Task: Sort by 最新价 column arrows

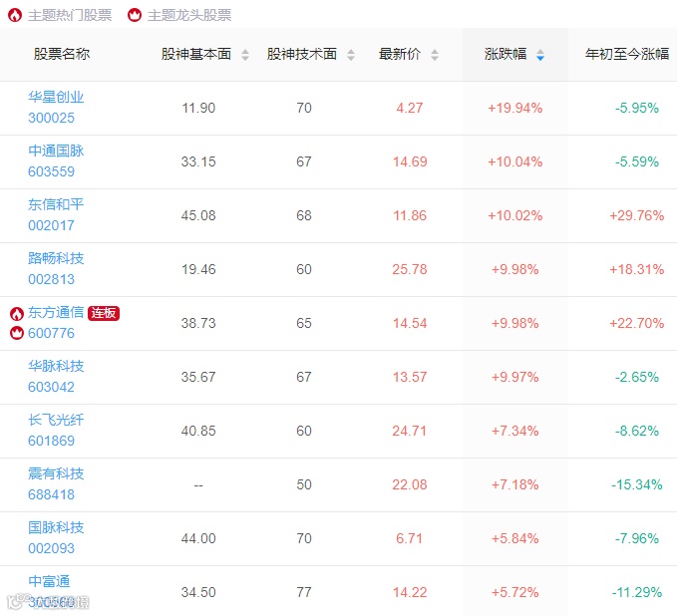Action: pos(435,55)
